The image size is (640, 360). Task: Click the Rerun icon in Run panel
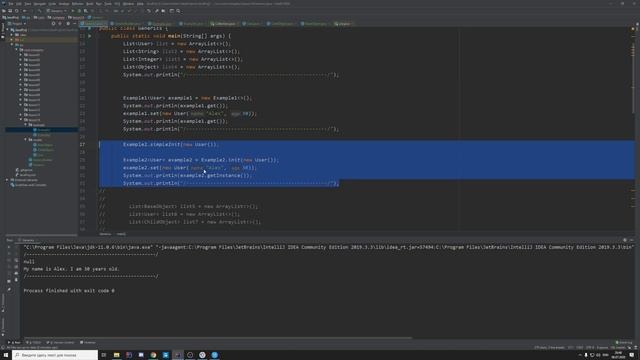[9, 247]
